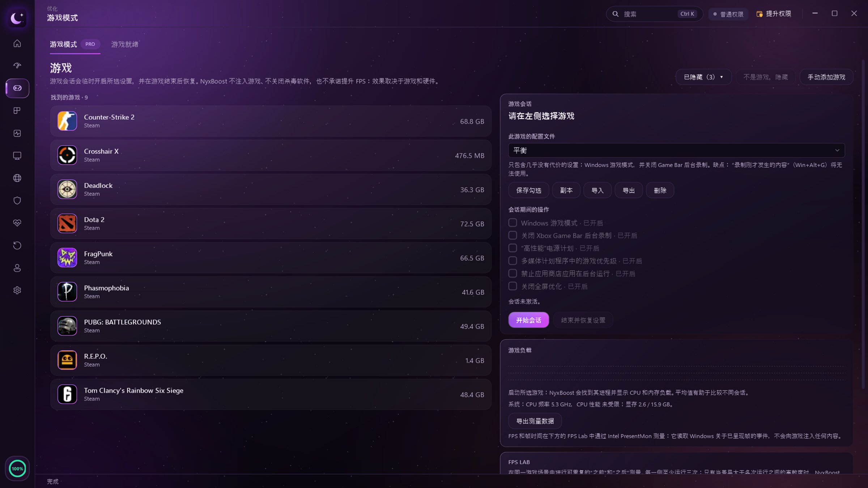Expand the 已隐藏 (3) dropdown
Screen dimensions: 868x488
click(703, 77)
